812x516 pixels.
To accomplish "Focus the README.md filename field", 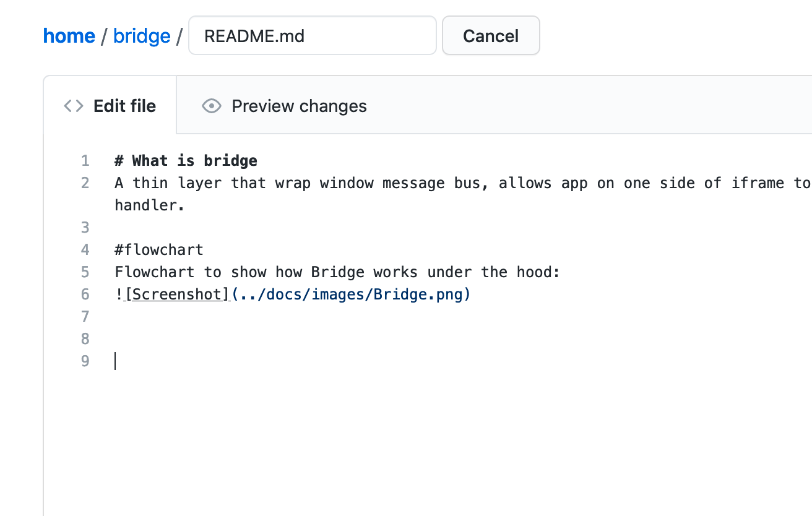I will (313, 36).
